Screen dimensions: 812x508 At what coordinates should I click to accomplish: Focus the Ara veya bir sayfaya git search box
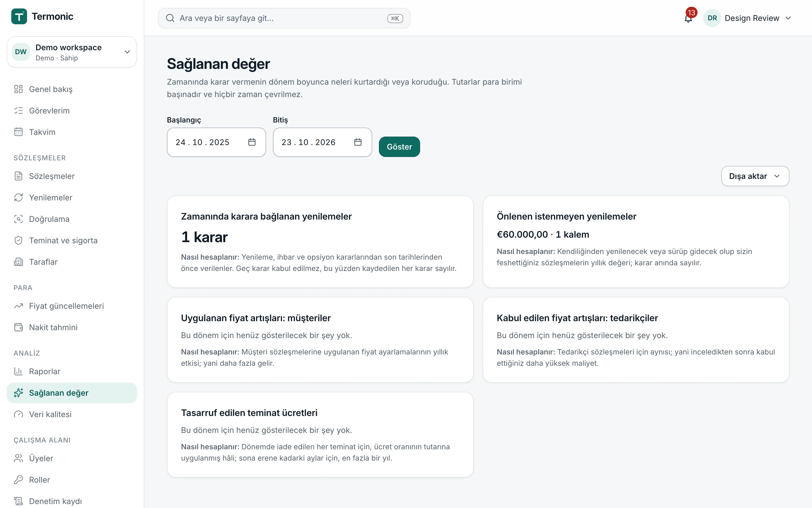tap(284, 18)
